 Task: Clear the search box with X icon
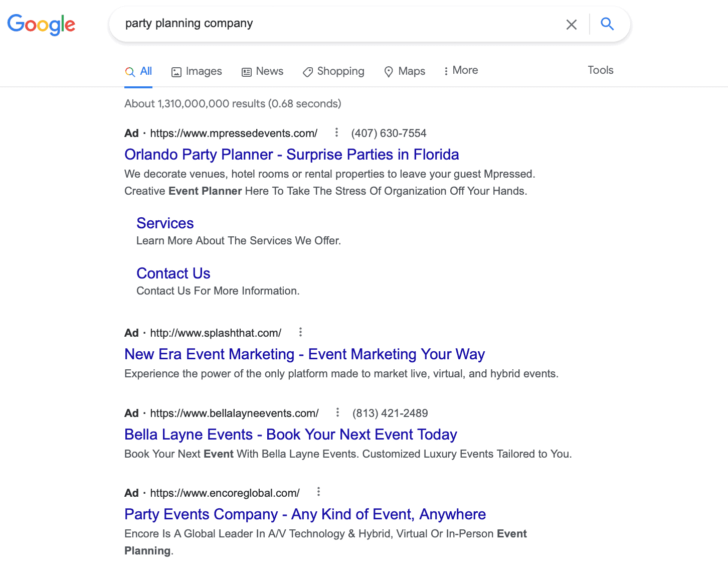572,24
